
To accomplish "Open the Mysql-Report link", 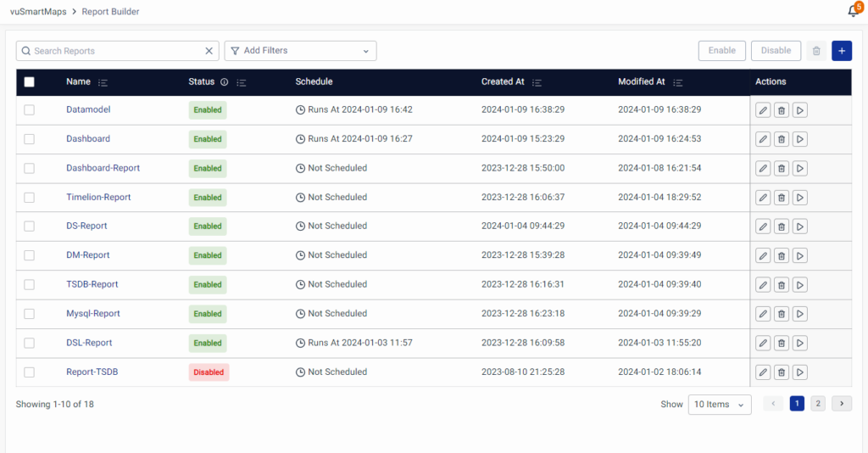I will 93,314.
